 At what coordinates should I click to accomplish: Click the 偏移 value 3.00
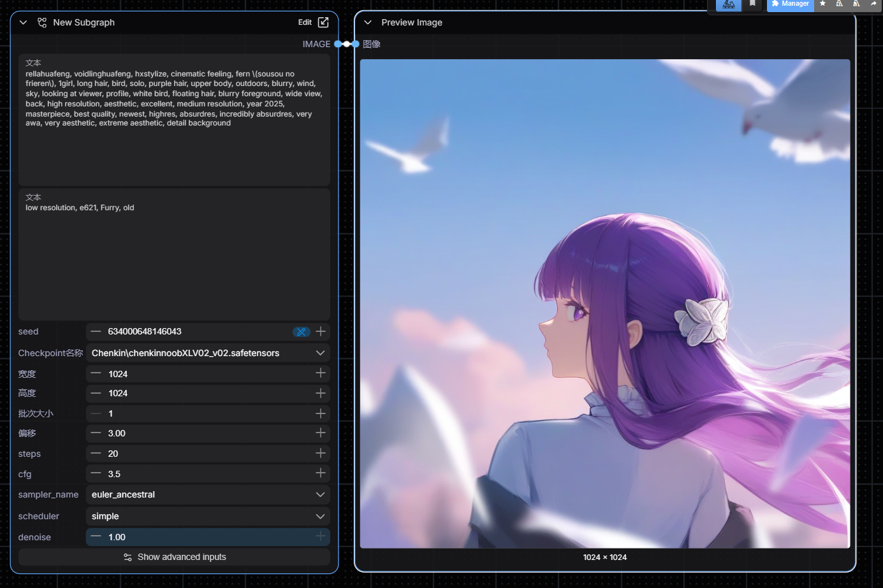(117, 433)
